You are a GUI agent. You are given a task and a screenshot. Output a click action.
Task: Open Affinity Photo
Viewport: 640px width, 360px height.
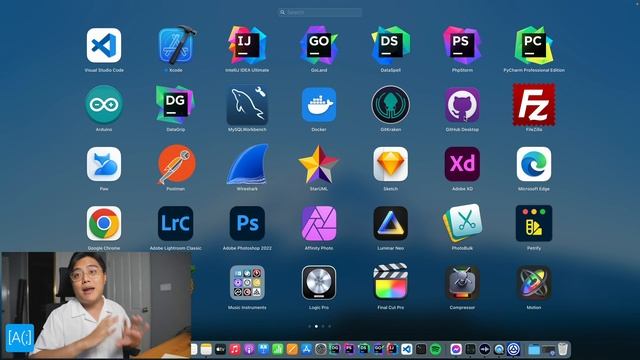[319, 223]
